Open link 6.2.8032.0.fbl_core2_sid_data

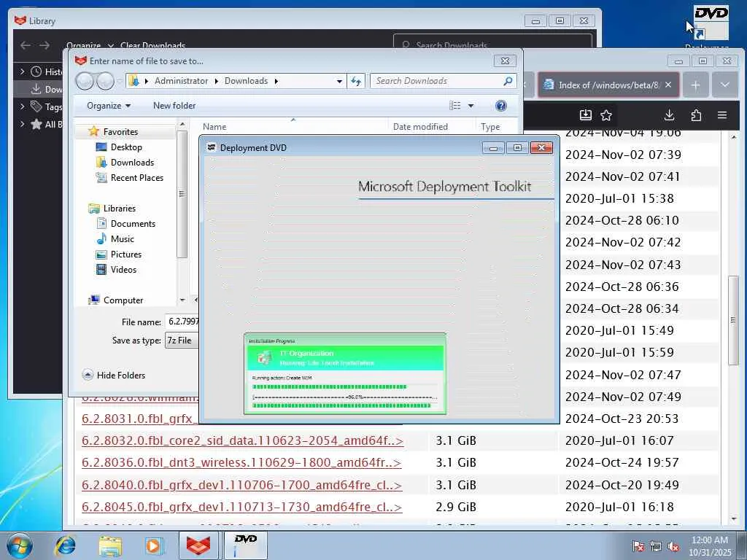pos(242,440)
